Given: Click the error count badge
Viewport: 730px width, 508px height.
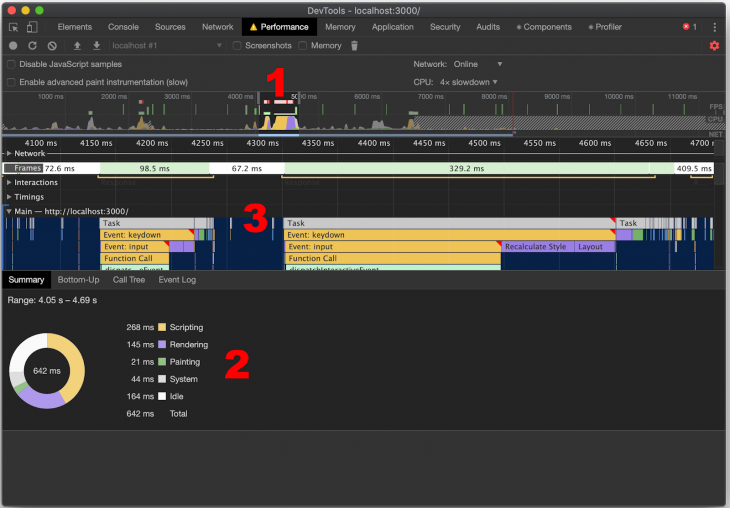Looking at the screenshot, I should pyautogui.click(x=689, y=27).
